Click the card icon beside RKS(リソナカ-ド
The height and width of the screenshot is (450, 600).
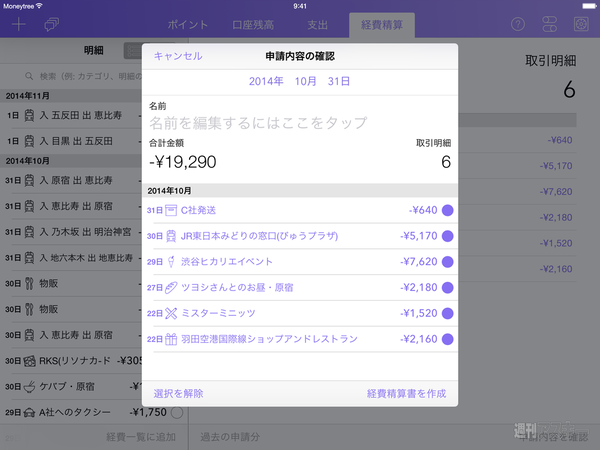pos(29,361)
